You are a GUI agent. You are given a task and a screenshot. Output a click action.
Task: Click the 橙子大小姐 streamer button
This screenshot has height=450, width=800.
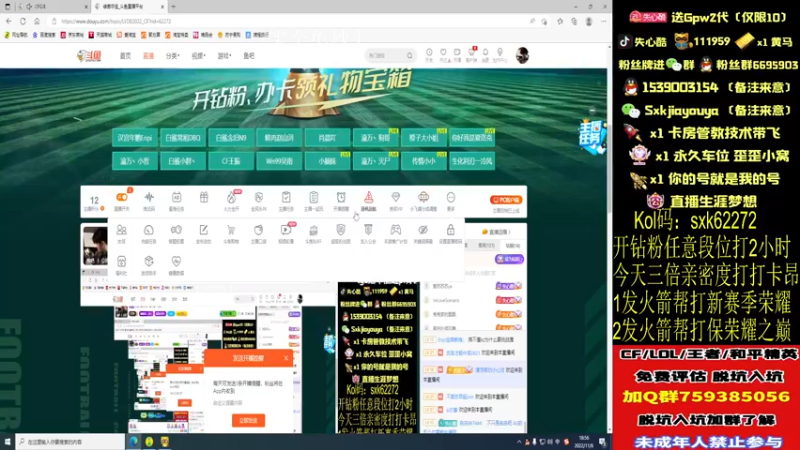click(x=423, y=138)
